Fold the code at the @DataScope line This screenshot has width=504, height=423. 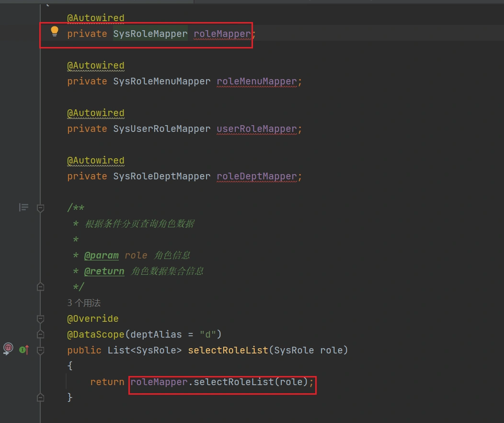click(41, 334)
